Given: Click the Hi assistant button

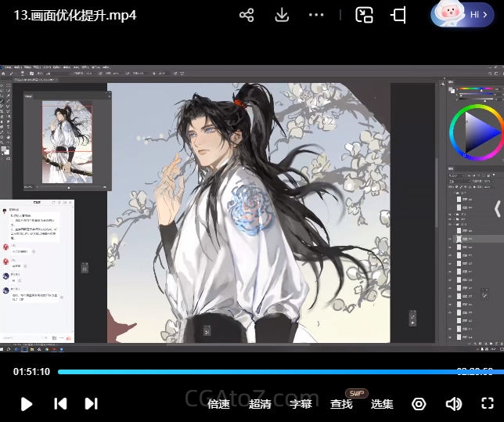Looking at the screenshot, I should tap(463, 15).
